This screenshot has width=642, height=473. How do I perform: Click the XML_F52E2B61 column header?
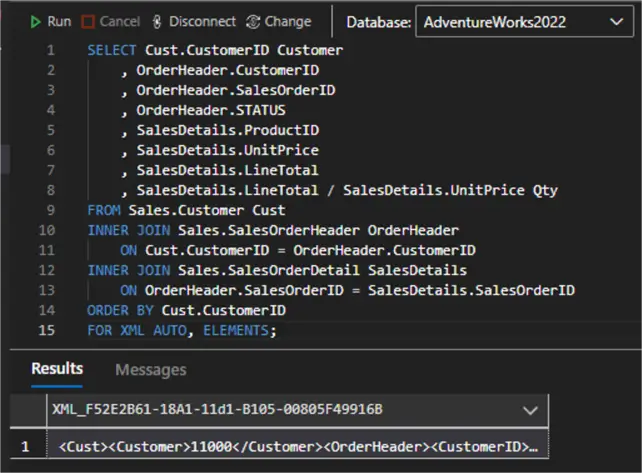(x=217, y=409)
